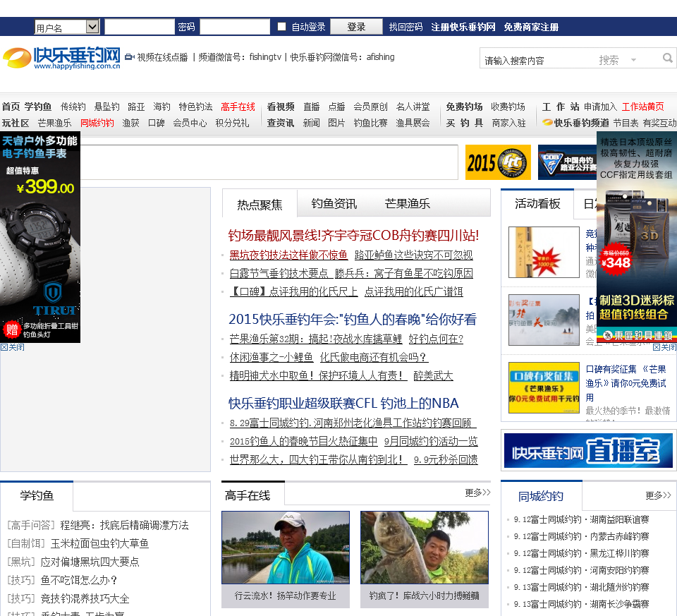Open 9月同城约钓活动一览 link
This screenshot has width=677, height=616.
(x=431, y=440)
